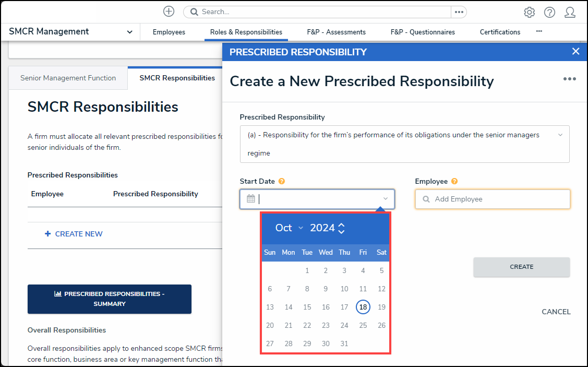This screenshot has height=367, width=588.
Task: Click the plus add-new icon beside search
Action: 169,11
